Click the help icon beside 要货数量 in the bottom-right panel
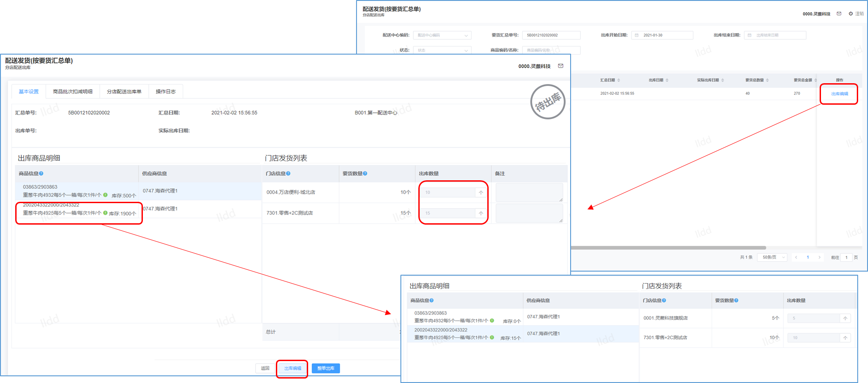Image resolution: width=868 pixels, height=383 pixels. (x=736, y=301)
